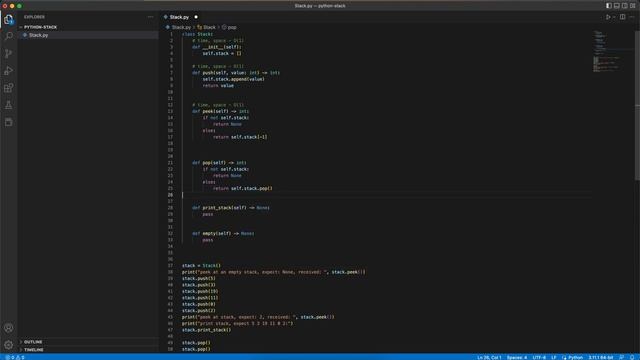The height and width of the screenshot is (360, 640).
Task: Toggle the Panel layout icon in title bar
Action: tap(617, 6)
